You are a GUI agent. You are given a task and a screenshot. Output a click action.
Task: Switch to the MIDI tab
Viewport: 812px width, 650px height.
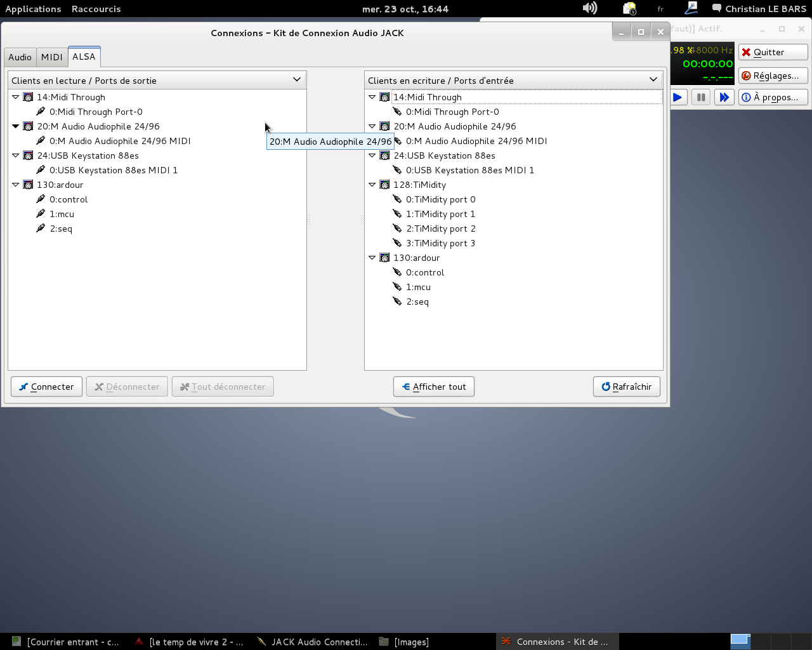[52, 57]
